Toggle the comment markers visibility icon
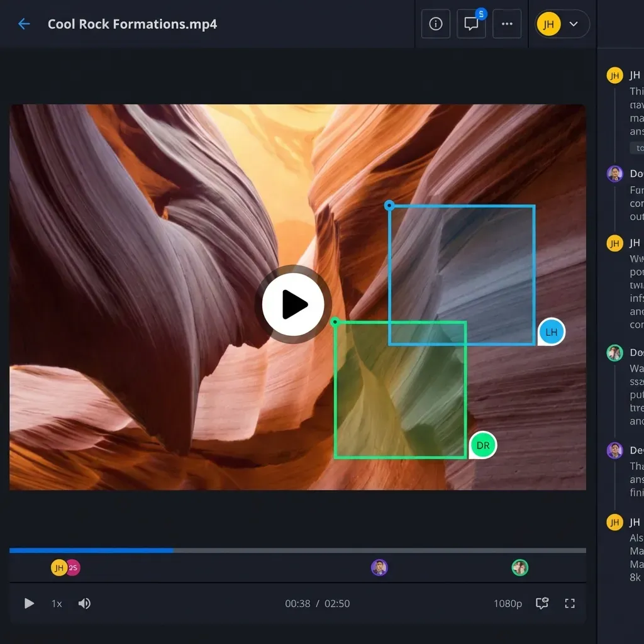Viewport: 644px width, 644px height. [542, 603]
